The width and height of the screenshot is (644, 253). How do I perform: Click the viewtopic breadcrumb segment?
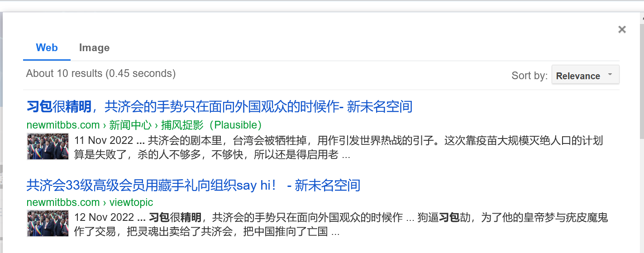131,202
